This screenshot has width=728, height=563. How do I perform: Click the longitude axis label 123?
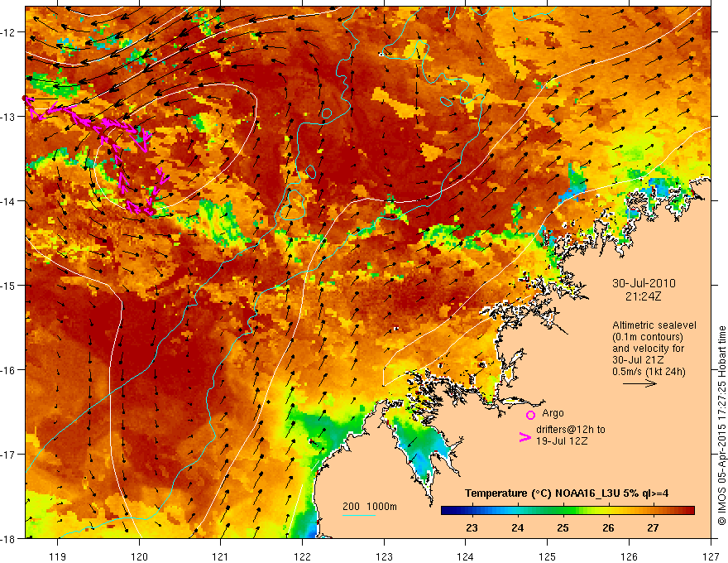384,556
